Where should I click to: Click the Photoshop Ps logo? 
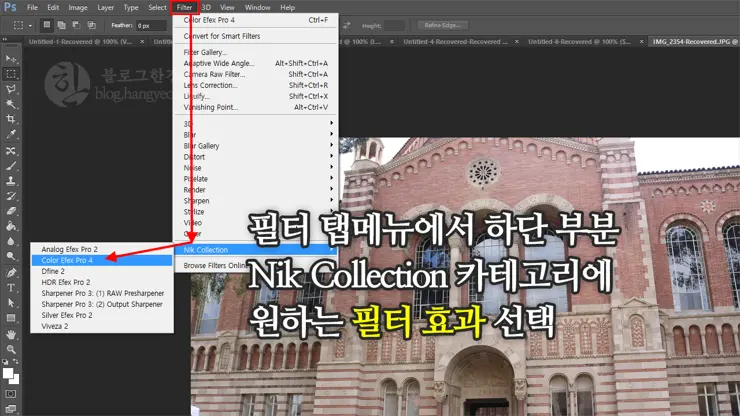click(10, 7)
